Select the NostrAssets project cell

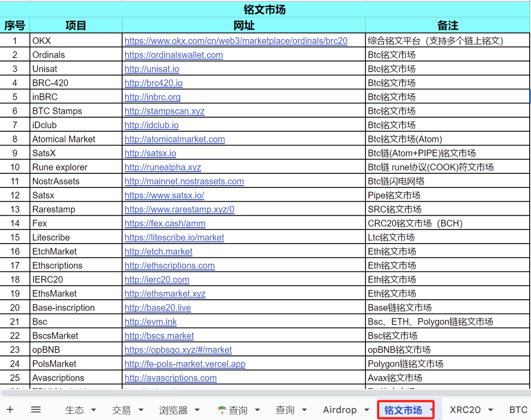tap(76, 181)
